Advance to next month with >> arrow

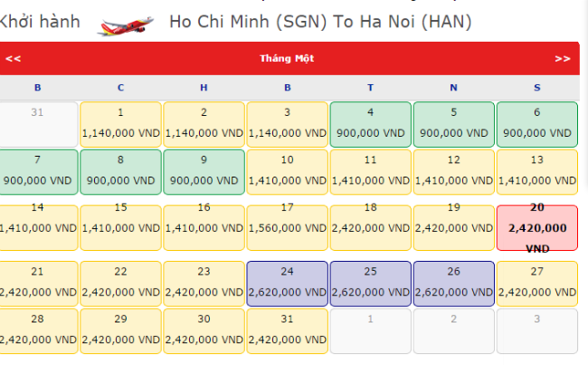pos(563,59)
